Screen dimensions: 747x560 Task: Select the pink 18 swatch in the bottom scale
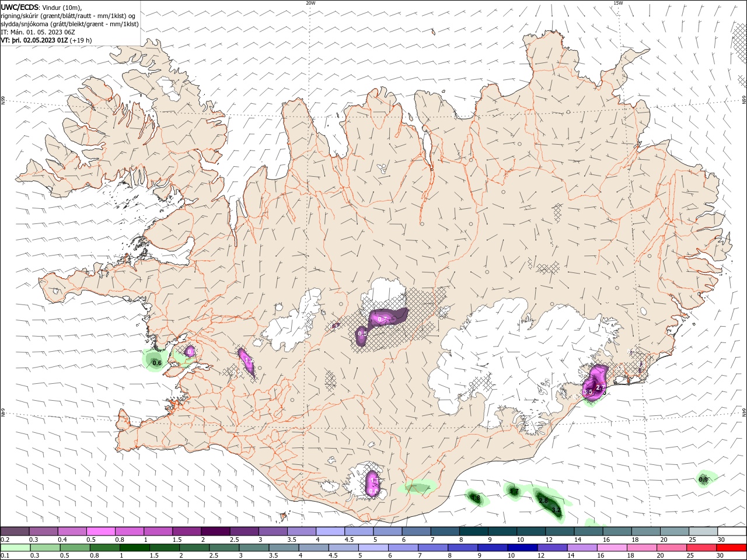642,548
